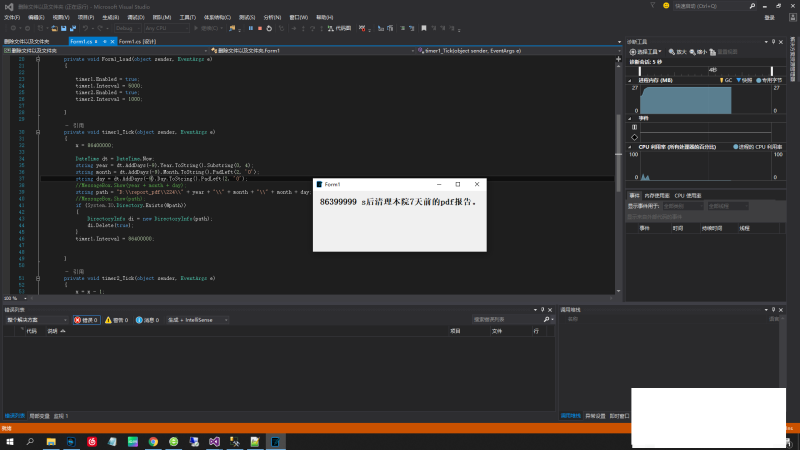Screen dimensions: 800x450
Task: Click the left diagnostic timeline range handle
Action: 640,71
